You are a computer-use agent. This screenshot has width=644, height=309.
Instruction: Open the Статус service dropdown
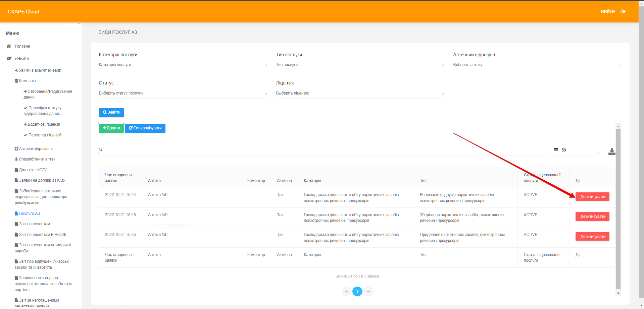click(x=183, y=93)
